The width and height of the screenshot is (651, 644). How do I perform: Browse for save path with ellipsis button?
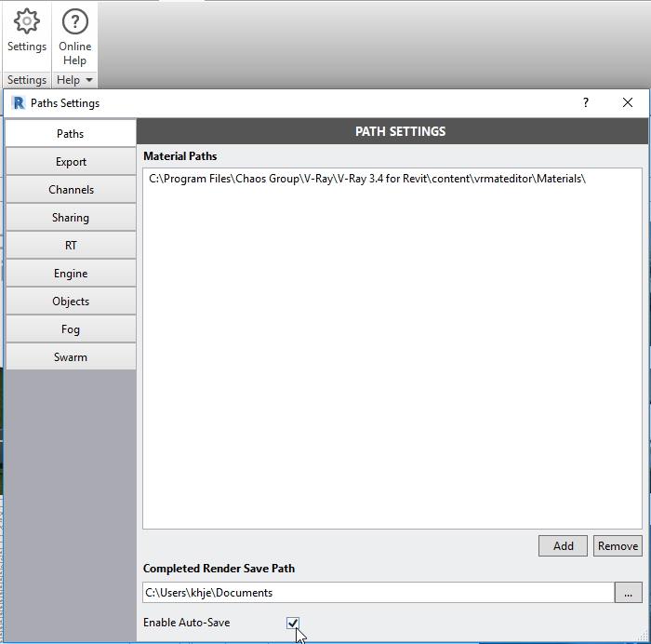(628, 593)
